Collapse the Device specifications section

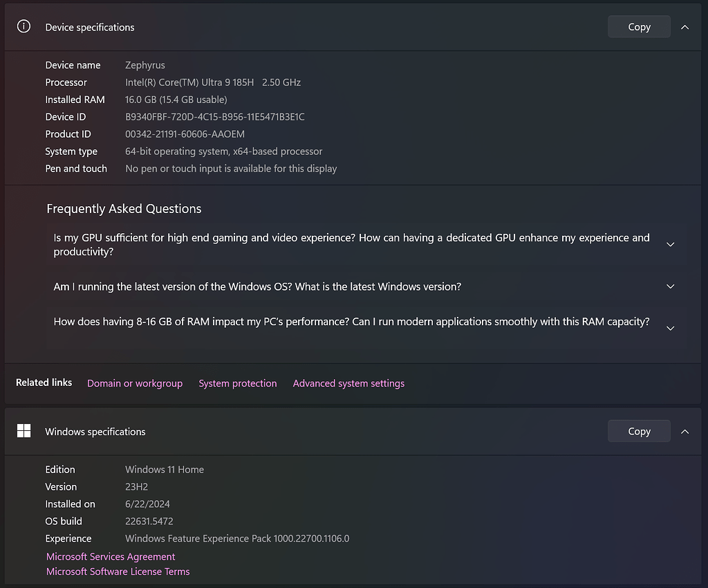(684, 26)
